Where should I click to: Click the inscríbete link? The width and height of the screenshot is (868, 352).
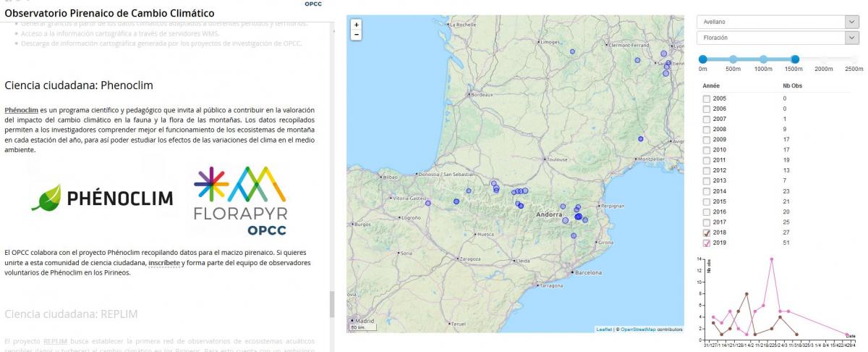tap(165, 262)
